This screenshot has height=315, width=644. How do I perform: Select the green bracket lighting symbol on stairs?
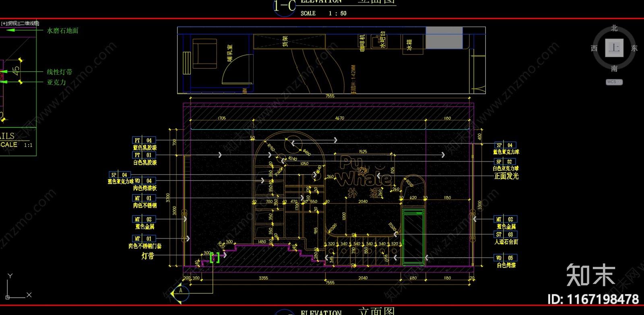point(215,257)
